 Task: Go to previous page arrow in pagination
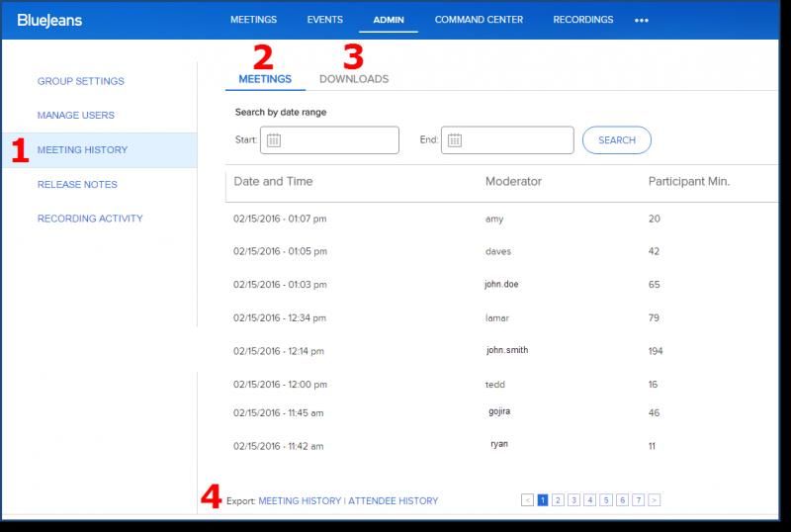pyautogui.click(x=527, y=500)
